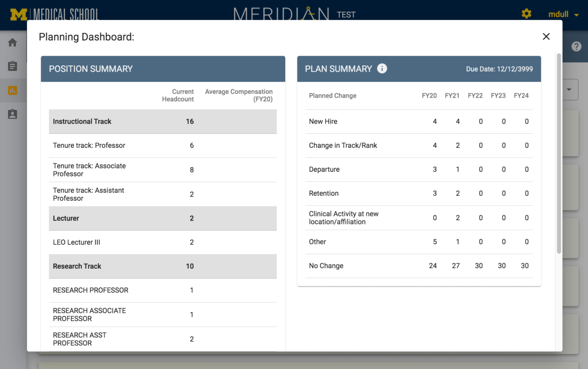Click the PLAN SUMMARY panel title

pyautogui.click(x=338, y=69)
